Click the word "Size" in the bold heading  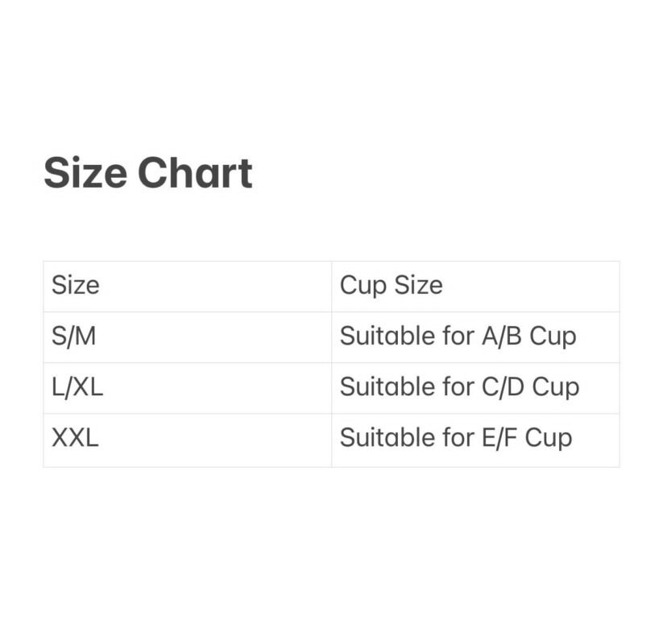click(85, 173)
